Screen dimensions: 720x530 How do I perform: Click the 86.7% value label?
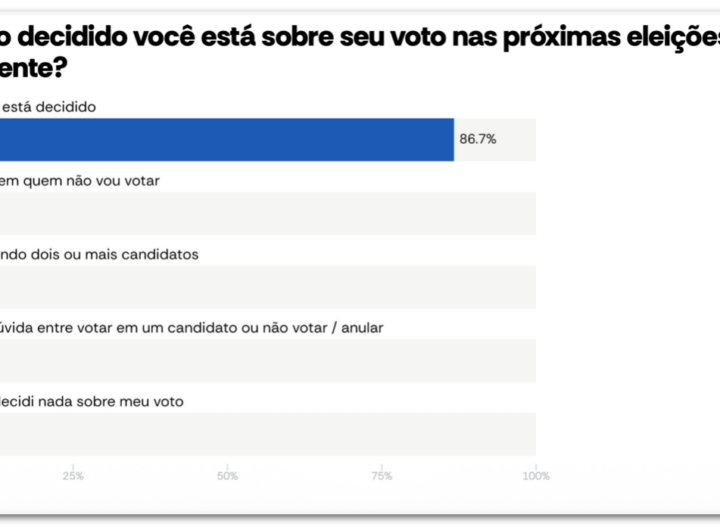click(x=478, y=140)
